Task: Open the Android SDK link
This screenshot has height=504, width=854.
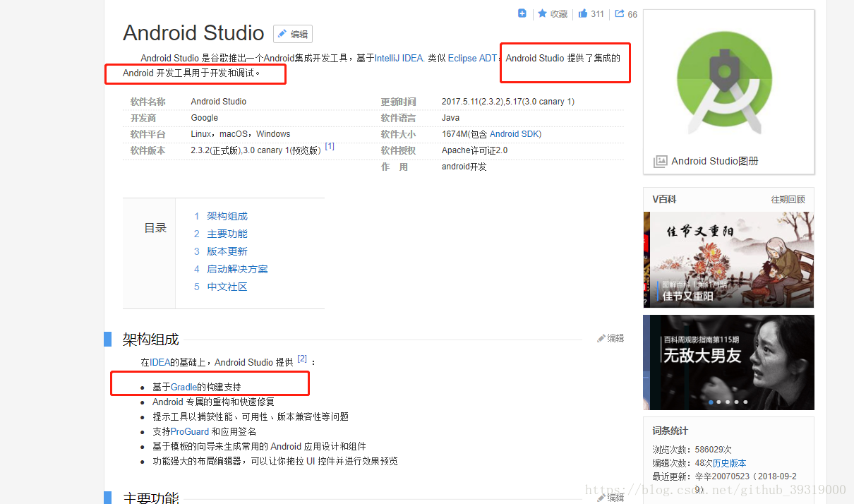Action: (x=514, y=134)
